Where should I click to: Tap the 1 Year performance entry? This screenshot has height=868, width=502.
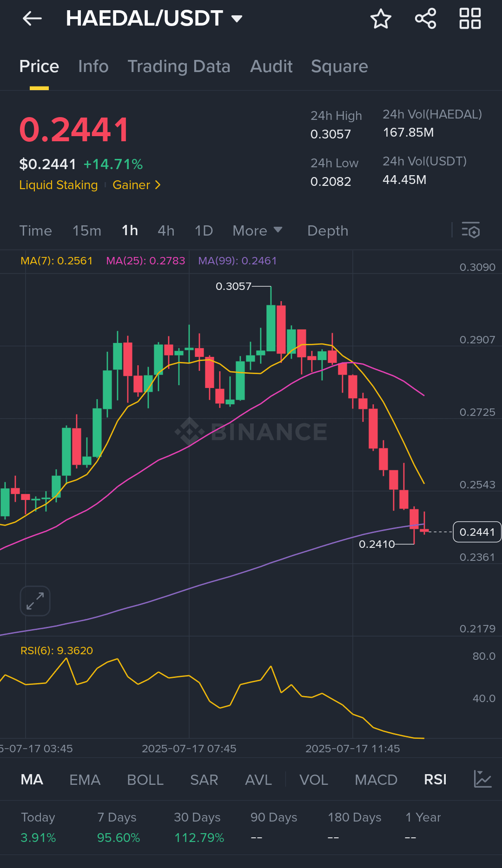pos(423,827)
